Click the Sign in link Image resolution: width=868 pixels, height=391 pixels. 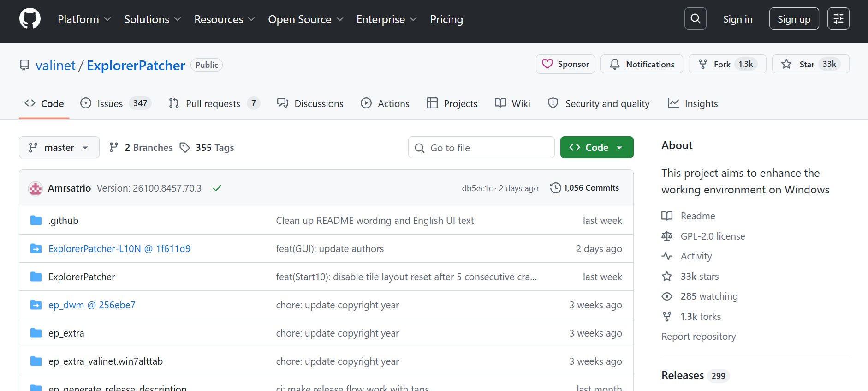[737, 19]
